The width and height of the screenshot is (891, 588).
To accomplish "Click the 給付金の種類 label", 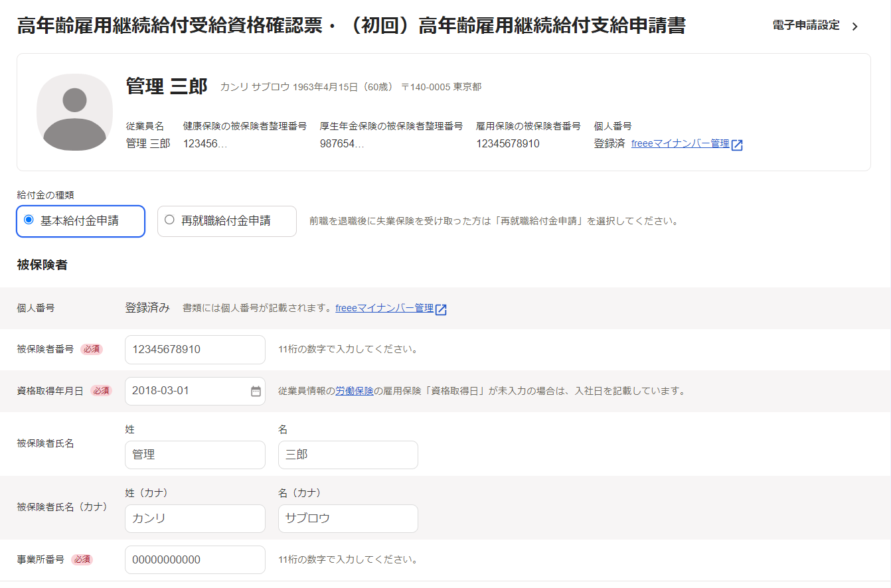I will pos(45,195).
